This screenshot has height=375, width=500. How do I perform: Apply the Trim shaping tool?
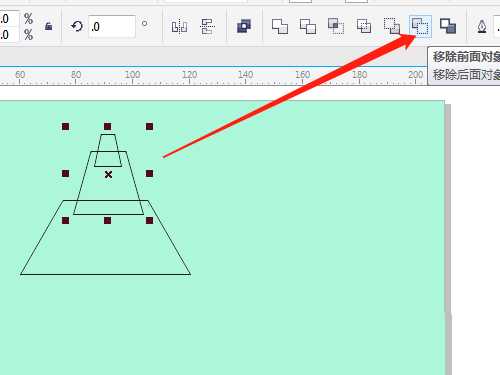(308, 26)
